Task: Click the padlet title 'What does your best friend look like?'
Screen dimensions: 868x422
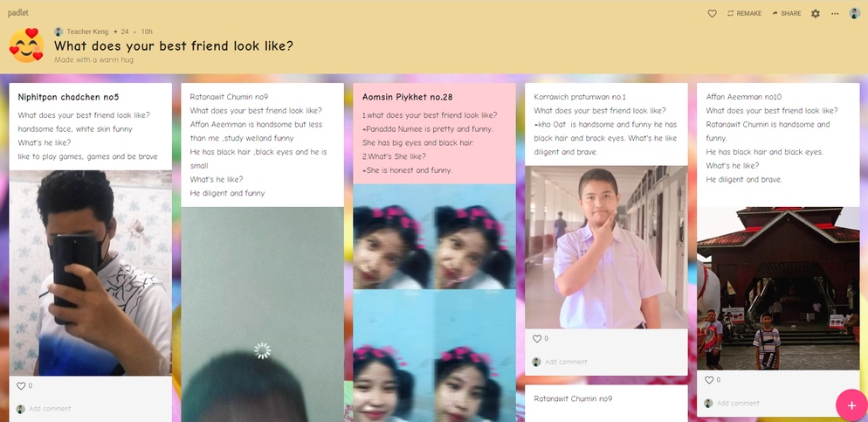Action: (x=173, y=46)
